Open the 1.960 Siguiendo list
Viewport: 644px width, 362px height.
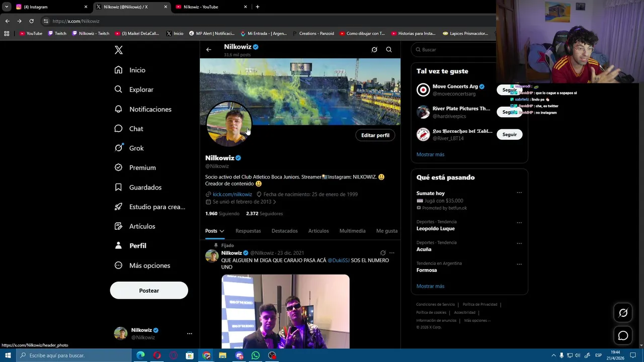tap(222, 214)
